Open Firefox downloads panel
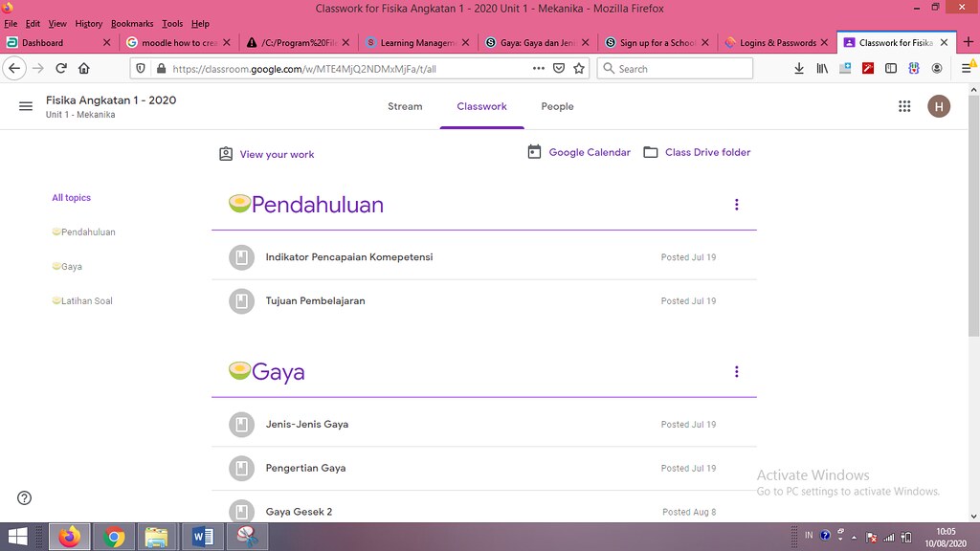 (x=799, y=69)
